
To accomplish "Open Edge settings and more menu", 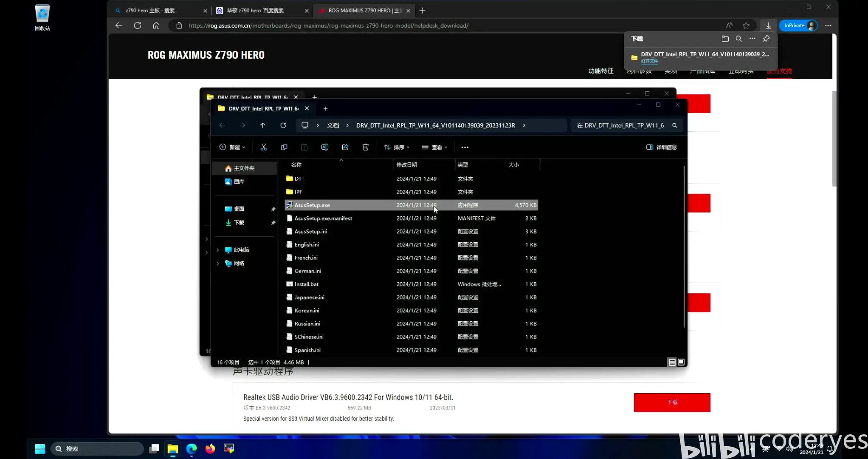I will tap(828, 25).
